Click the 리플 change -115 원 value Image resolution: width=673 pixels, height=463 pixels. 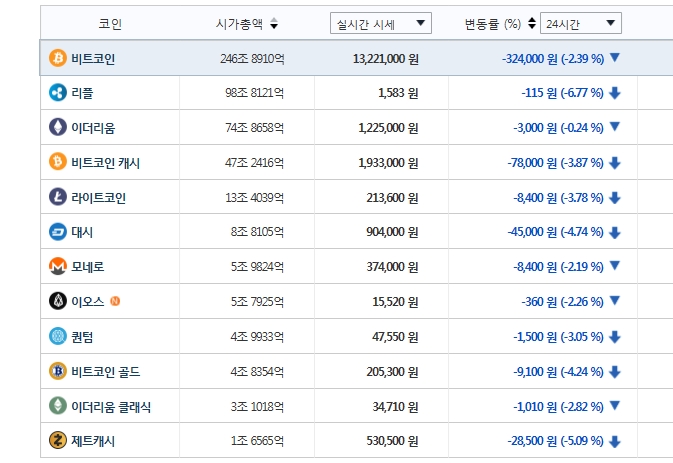pyautogui.click(x=539, y=93)
